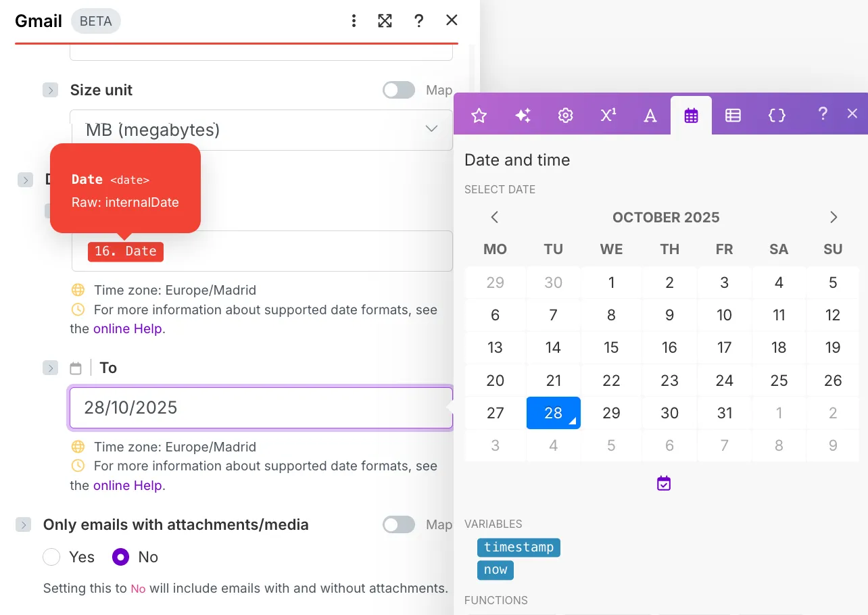Go to next month in calendar
This screenshot has height=615, width=868.
(x=834, y=217)
